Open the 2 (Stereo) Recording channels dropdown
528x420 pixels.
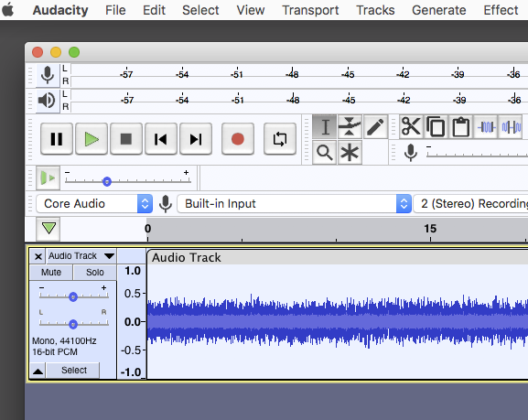470,203
